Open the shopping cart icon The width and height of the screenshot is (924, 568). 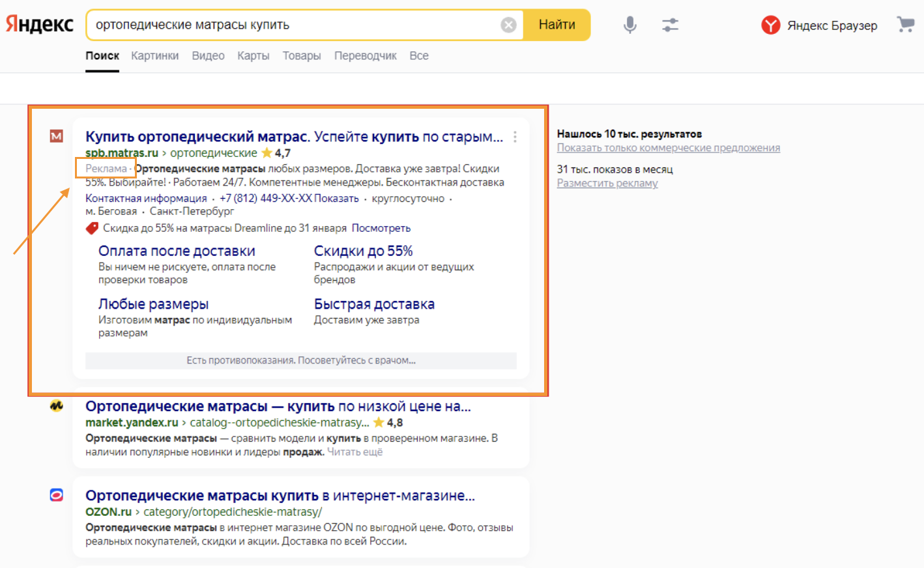pyautogui.click(x=906, y=25)
